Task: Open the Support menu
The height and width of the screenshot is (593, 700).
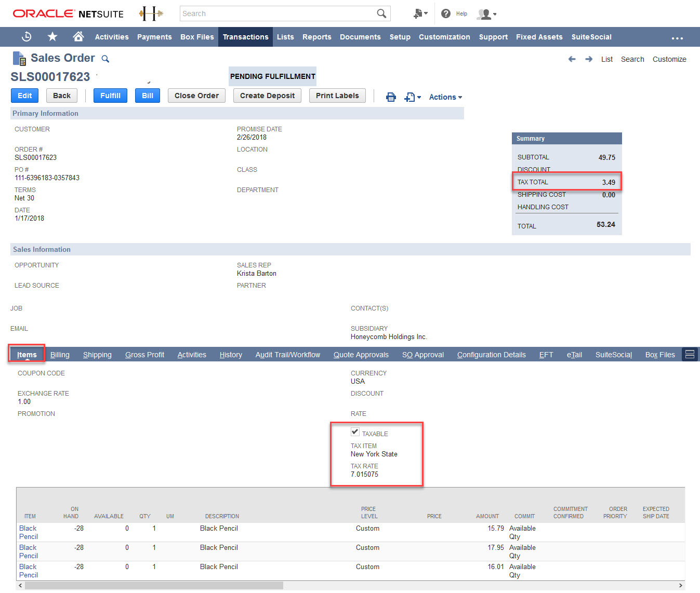Action: point(493,37)
